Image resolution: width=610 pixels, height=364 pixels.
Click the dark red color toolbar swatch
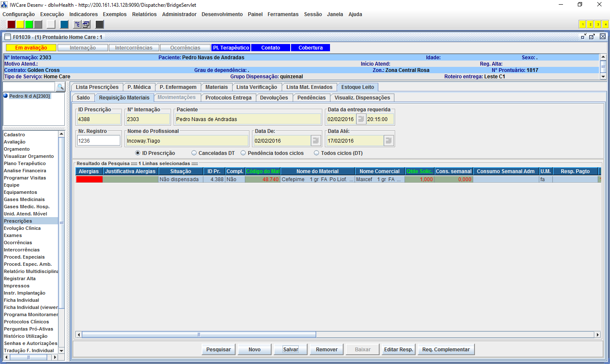[11, 25]
